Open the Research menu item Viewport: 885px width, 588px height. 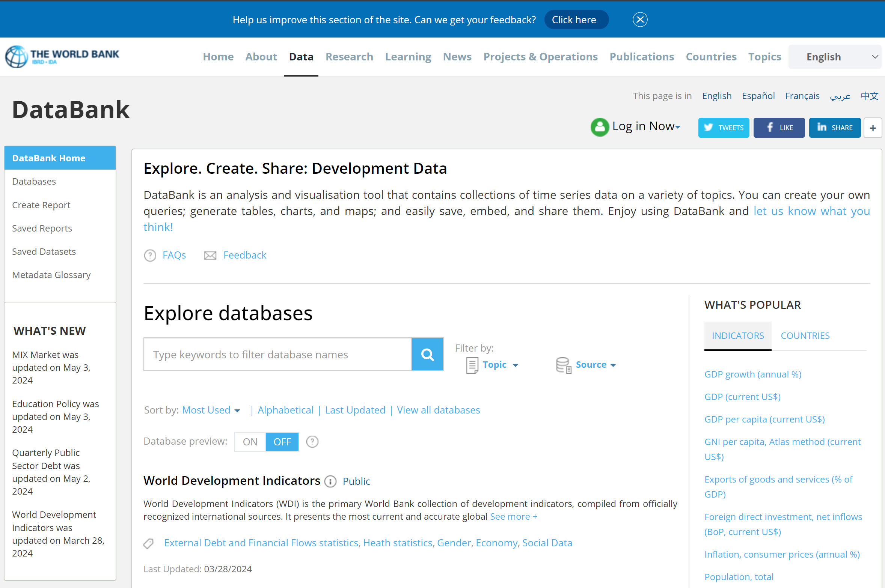pos(349,57)
